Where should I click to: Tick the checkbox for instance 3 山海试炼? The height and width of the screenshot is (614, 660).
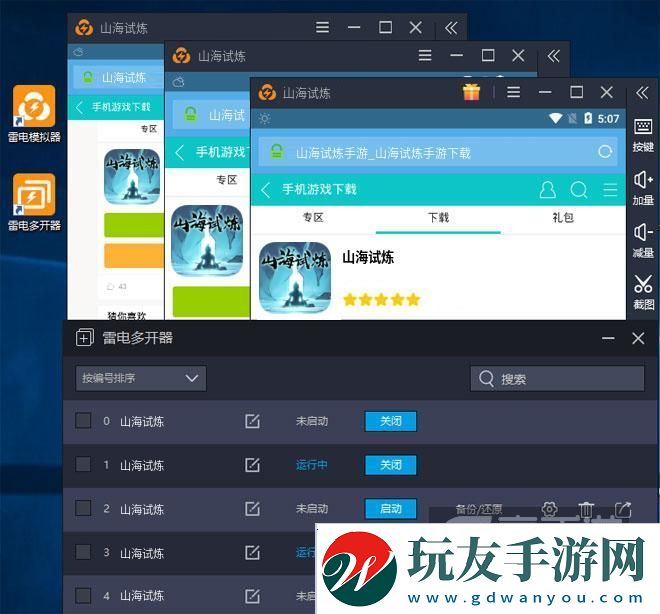click(x=83, y=552)
